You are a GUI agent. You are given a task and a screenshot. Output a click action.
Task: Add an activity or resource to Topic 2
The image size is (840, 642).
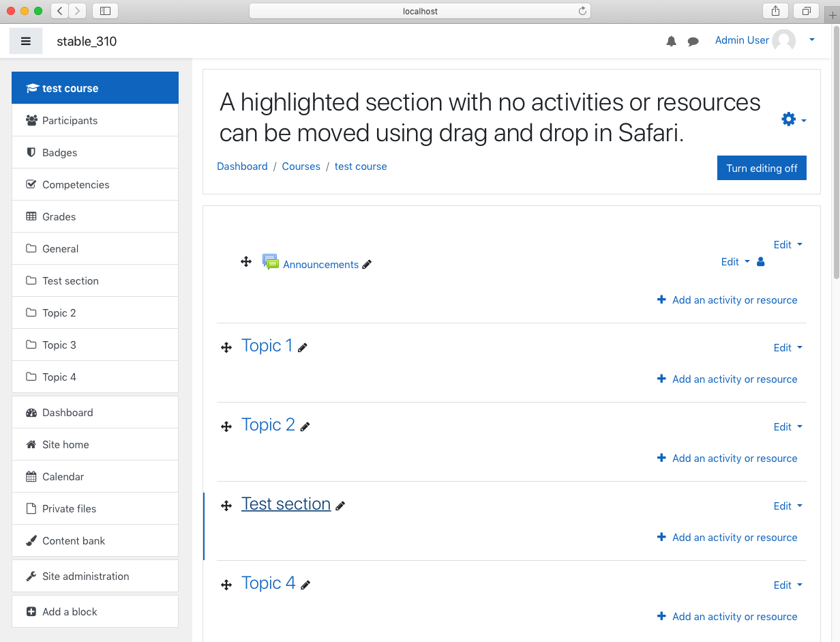pyautogui.click(x=727, y=458)
